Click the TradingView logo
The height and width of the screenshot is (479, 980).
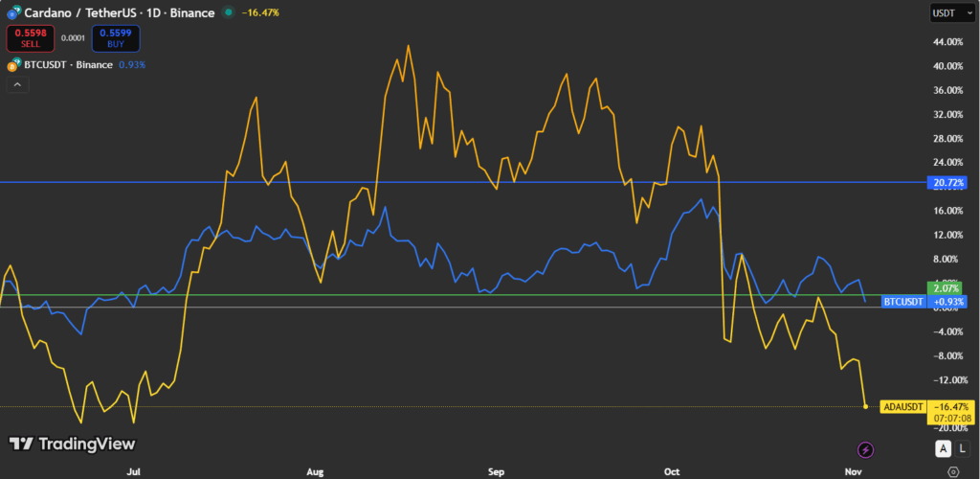(72, 444)
